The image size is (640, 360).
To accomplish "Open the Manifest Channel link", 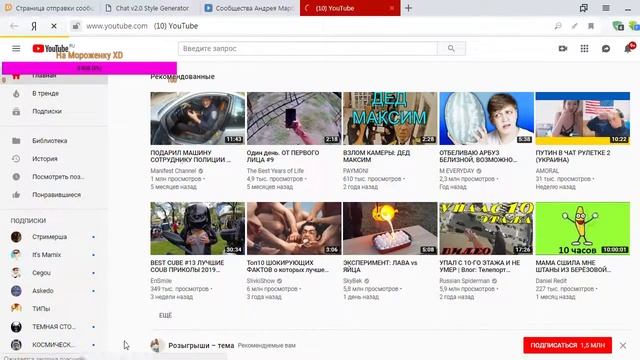I will coord(173,171).
